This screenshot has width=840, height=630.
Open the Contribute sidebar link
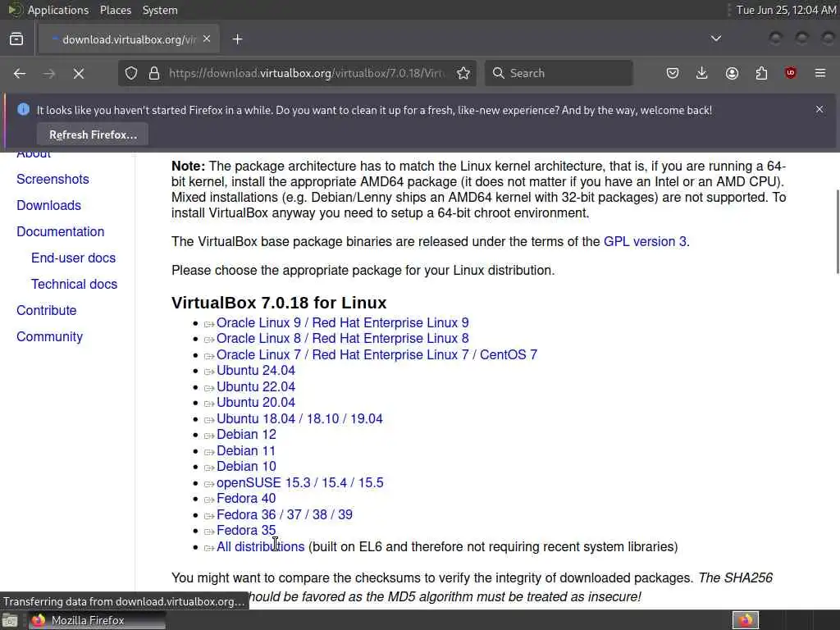coord(47,310)
